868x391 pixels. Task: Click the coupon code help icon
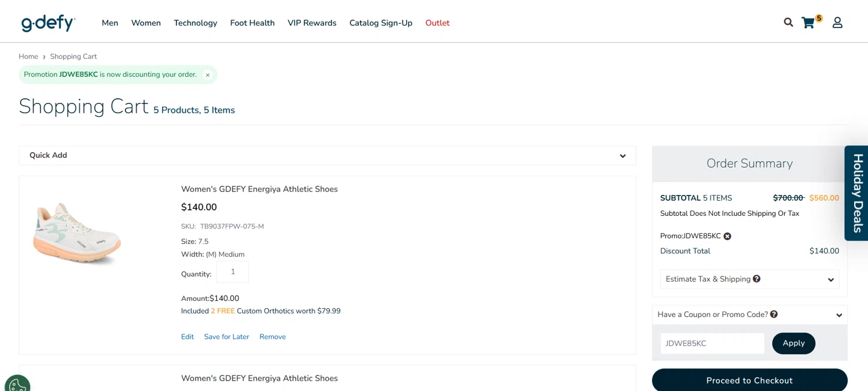(x=774, y=314)
